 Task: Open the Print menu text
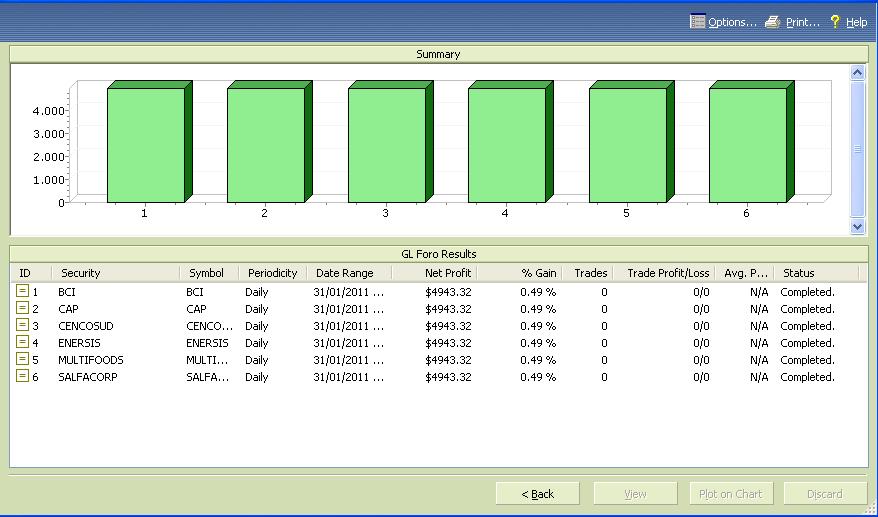(x=802, y=22)
